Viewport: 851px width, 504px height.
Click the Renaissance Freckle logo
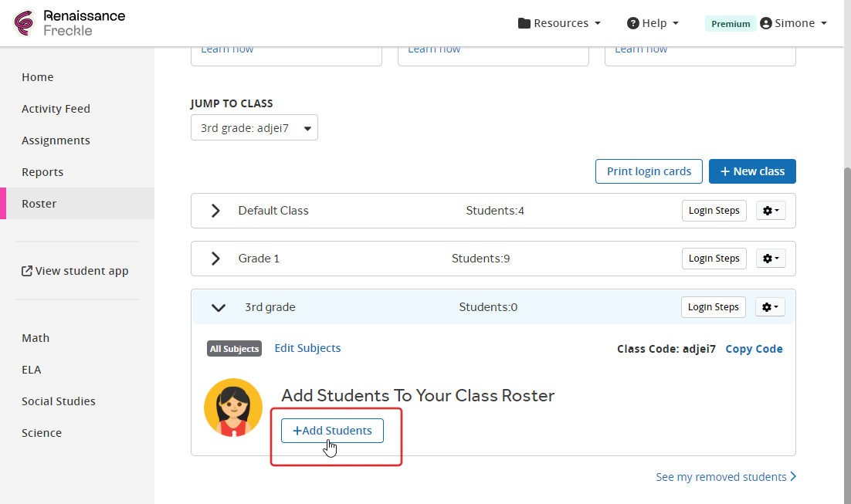click(70, 23)
